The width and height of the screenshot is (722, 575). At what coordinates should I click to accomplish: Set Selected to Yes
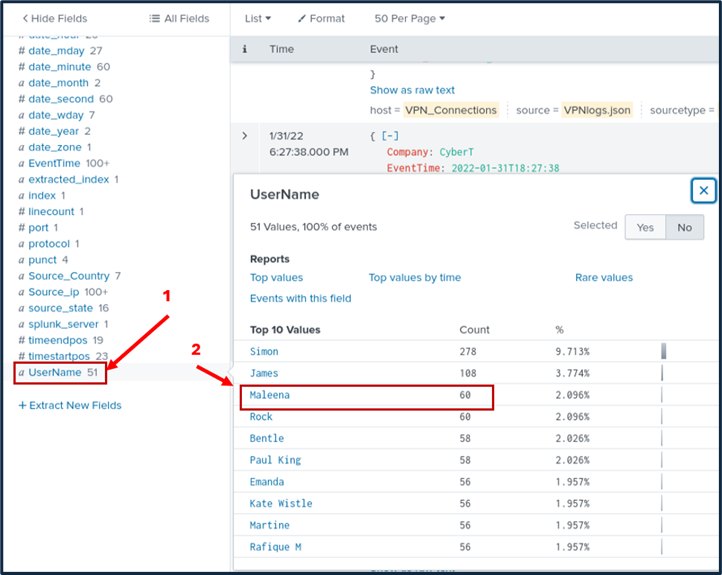click(645, 227)
